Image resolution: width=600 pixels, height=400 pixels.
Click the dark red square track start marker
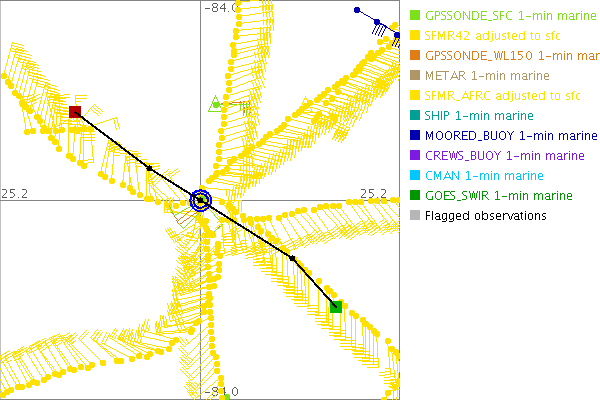click(75, 112)
